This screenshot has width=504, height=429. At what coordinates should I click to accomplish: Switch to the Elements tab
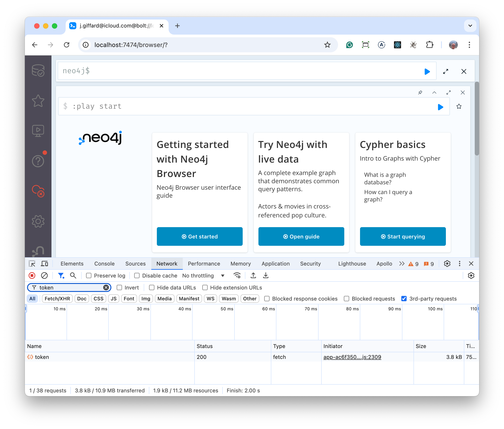coord(72,264)
